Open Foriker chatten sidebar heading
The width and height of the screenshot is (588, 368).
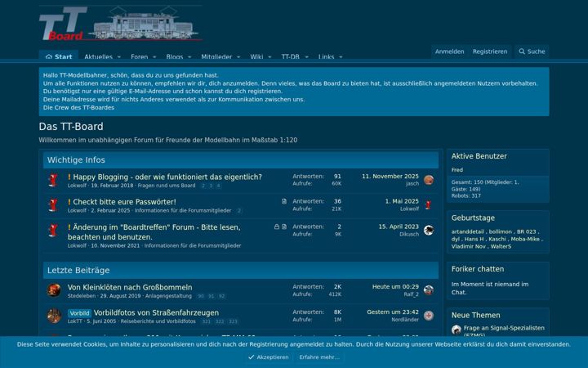click(x=478, y=269)
